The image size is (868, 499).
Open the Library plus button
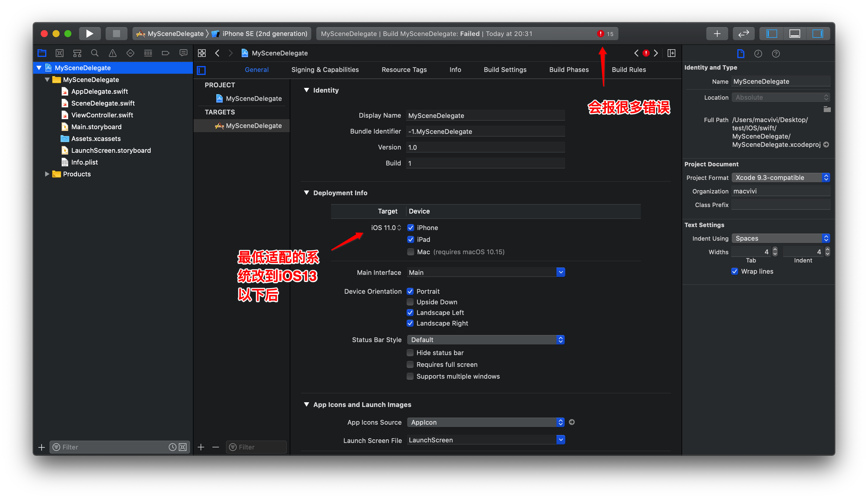pos(717,34)
